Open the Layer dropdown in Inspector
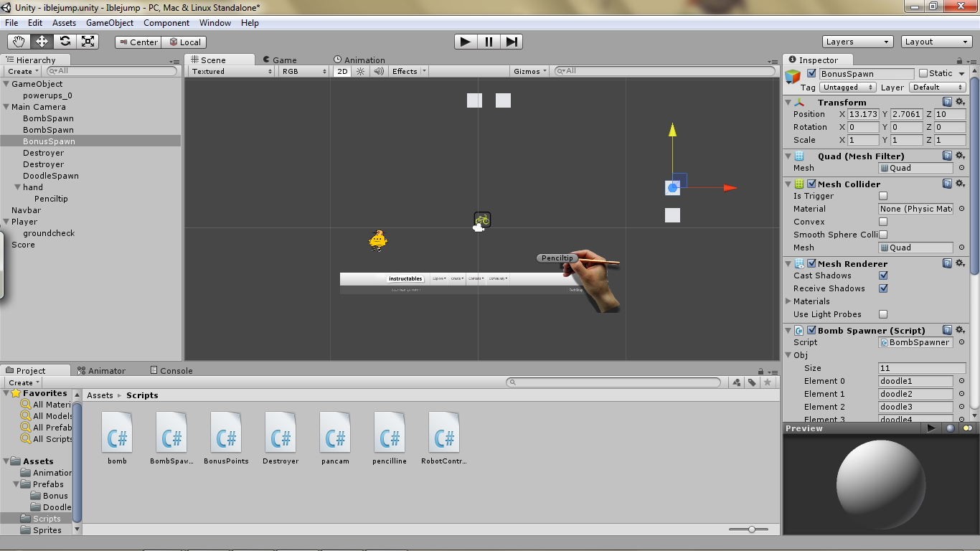The height and width of the screenshot is (551, 980). pyautogui.click(x=937, y=87)
